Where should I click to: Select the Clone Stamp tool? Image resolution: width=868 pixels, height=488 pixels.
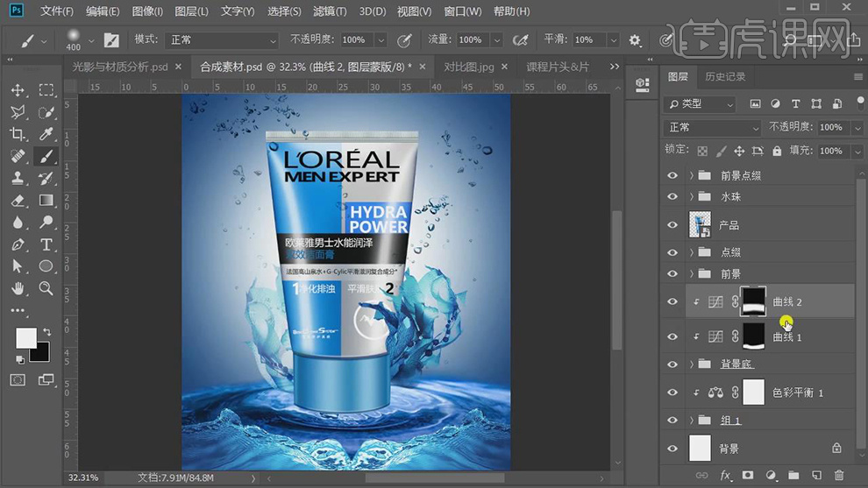coord(18,178)
